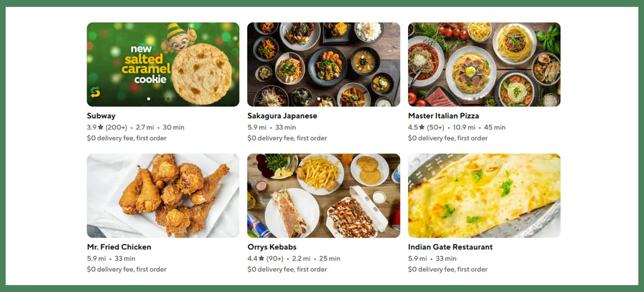Click the Orrys Kebabs food photo
Image resolution: width=644 pixels, height=292 pixels.
point(323,196)
